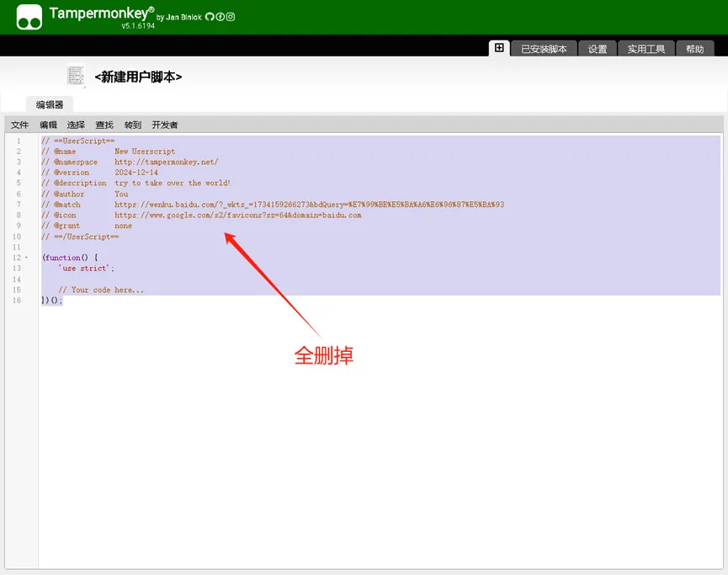
Task: Select the 编辑器 tab
Action: click(x=50, y=104)
